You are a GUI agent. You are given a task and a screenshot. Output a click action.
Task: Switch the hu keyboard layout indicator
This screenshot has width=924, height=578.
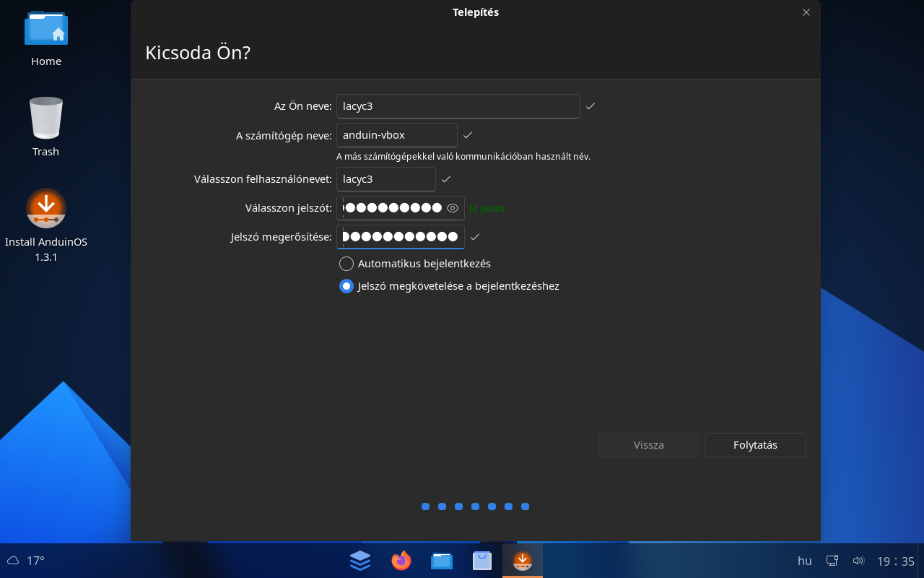click(804, 561)
